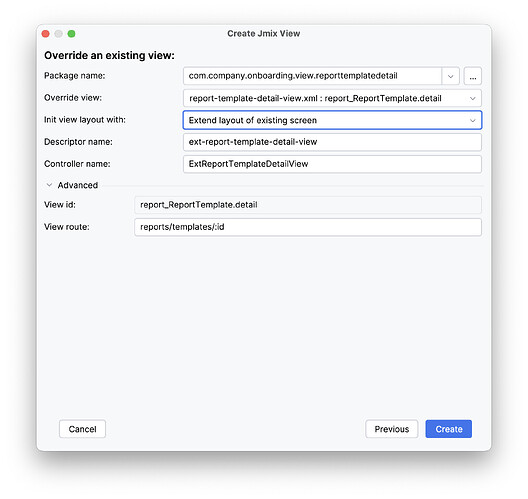Click the Advanced section label

click(x=78, y=185)
